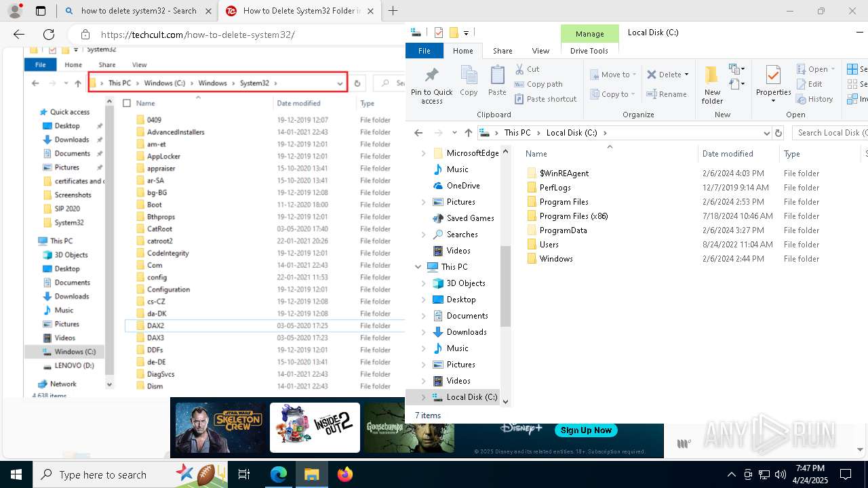Screen dimensions: 868x488
Task: Click the Rename ribbon button
Action: tap(667, 94)
